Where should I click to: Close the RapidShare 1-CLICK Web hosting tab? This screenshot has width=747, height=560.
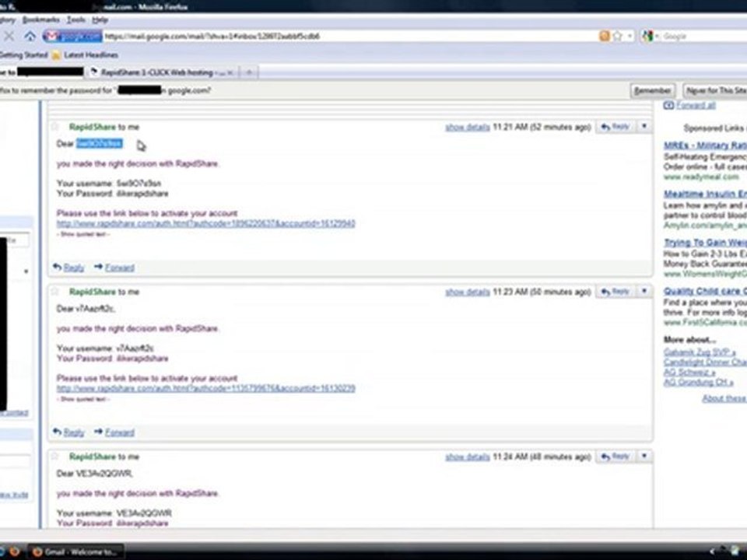click(x=230, y=73)
